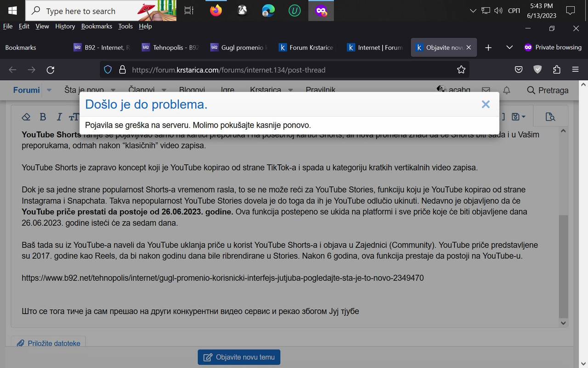This screenshot has height=368, width=588.
Task: Switch to 'Gugl promenio' tab
Action: click(240, 47)
